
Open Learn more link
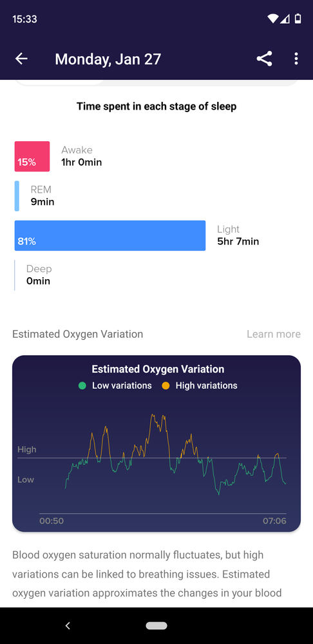[274, 335]
